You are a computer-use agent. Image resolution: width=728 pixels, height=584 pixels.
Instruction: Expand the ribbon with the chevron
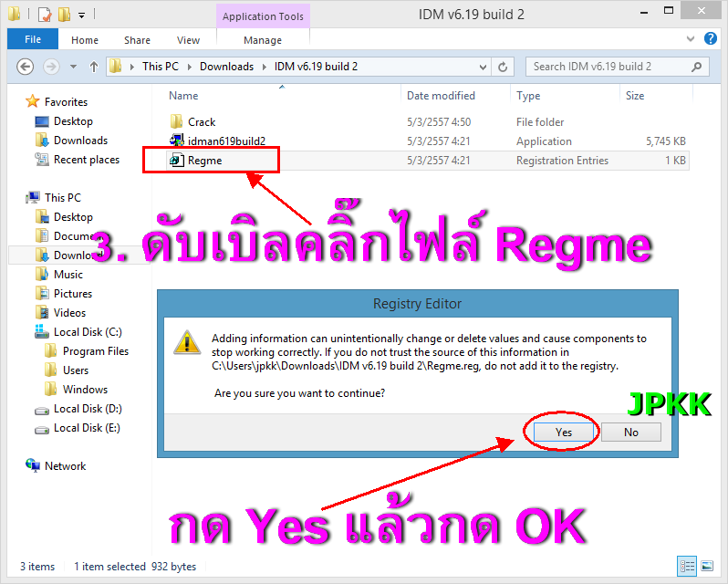click(691, 39)
